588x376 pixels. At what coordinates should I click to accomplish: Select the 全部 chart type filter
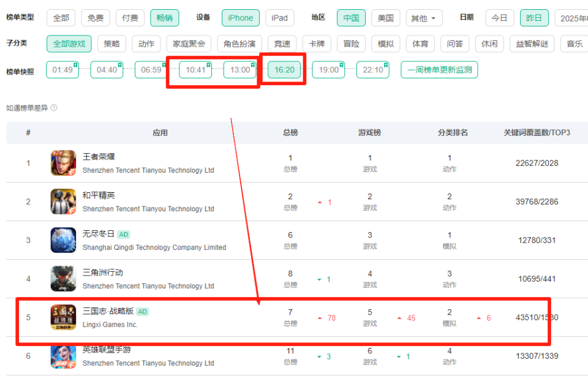pyautogui.click(x=61, y=18)
